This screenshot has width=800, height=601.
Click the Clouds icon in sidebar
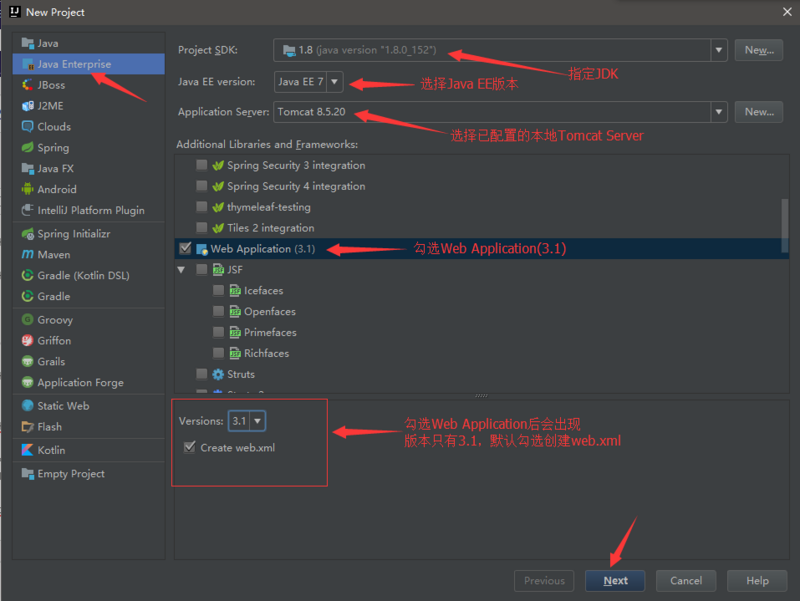click(28, 127)
